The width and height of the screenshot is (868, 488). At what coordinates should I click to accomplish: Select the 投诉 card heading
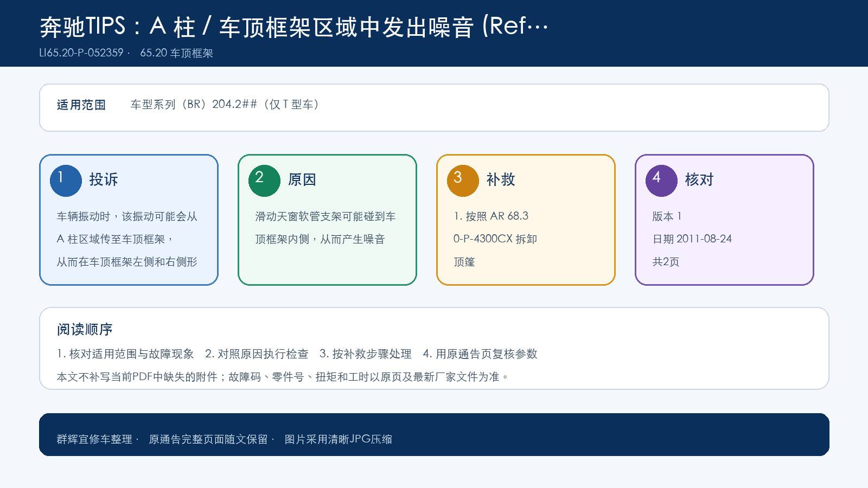tap(104, 179)
